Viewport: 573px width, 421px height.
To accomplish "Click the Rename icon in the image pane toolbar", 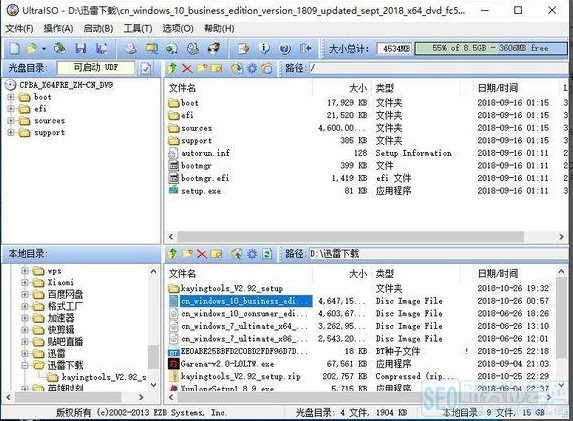I will 216,68.
